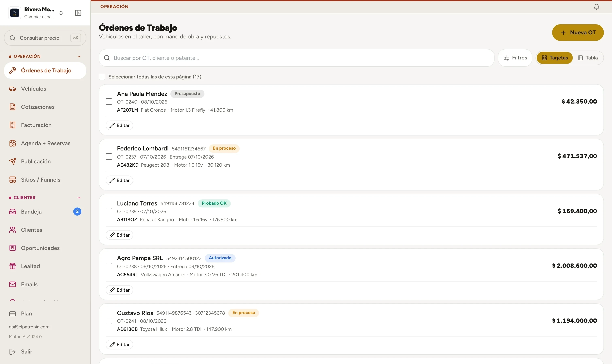Open the Filtros filter options
This screenshot has height=364, width=612.
pos(515,58)
